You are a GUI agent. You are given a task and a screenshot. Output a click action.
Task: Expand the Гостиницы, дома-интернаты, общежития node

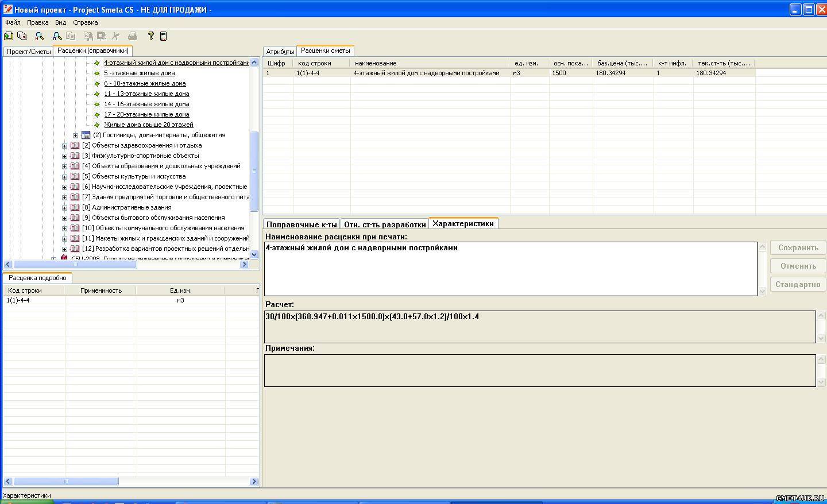(75, 135)
